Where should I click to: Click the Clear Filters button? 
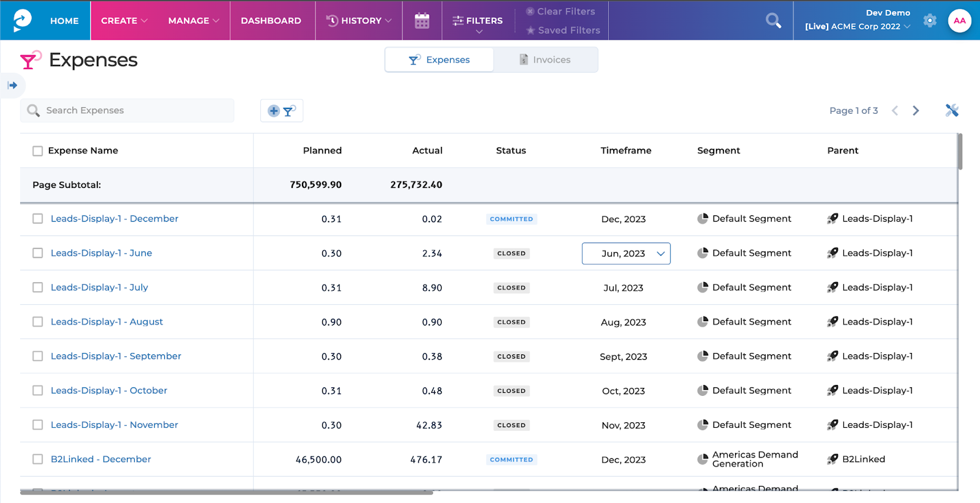560,11
